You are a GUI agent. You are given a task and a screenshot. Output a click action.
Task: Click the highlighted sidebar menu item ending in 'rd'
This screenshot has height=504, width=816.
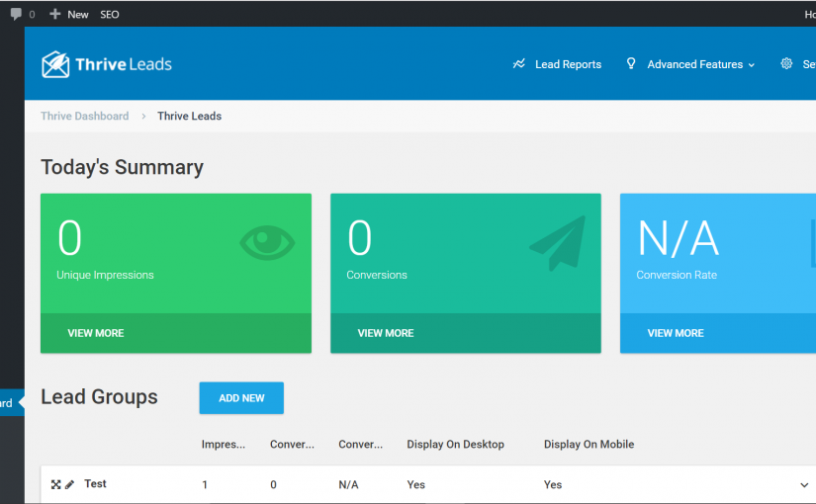point(12,402)
